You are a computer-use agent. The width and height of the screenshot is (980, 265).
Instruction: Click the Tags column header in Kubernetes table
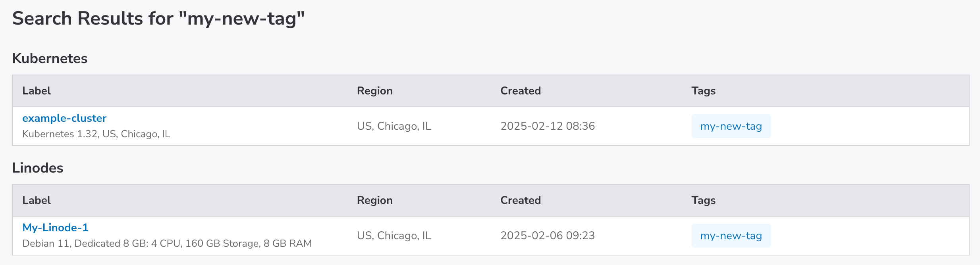tap(703, 91)
